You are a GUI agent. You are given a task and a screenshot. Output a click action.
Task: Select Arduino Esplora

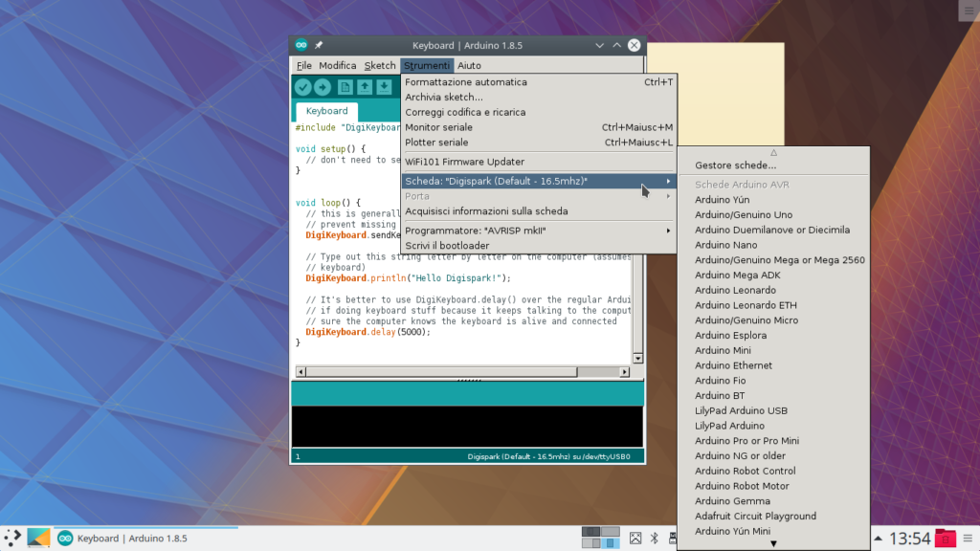[x=773, y=336]
